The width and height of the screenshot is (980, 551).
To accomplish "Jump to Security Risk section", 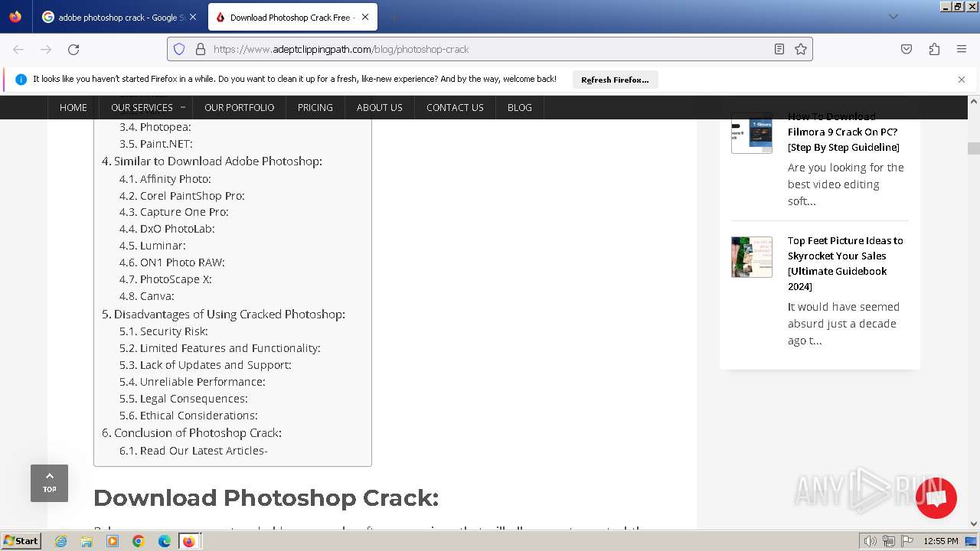I will tap(164, 331).
